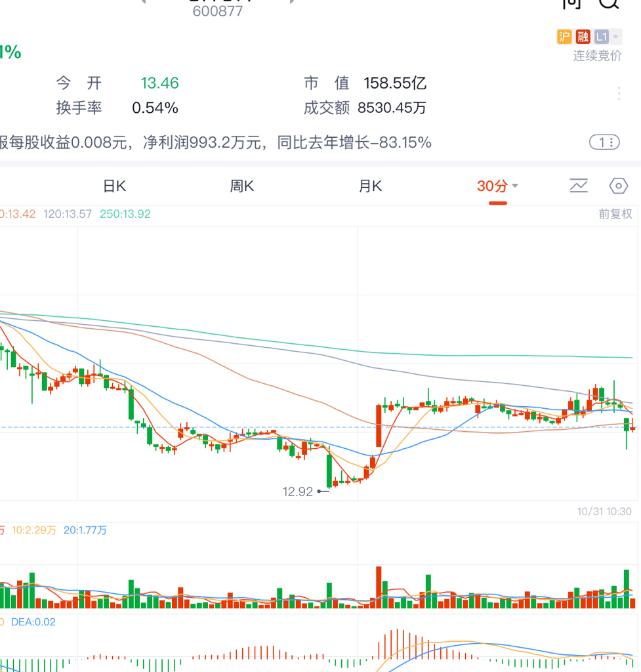This screenshot has height=672, width=641.
Task: Switch to the 周K tab
Action: [x=241, y=186]
